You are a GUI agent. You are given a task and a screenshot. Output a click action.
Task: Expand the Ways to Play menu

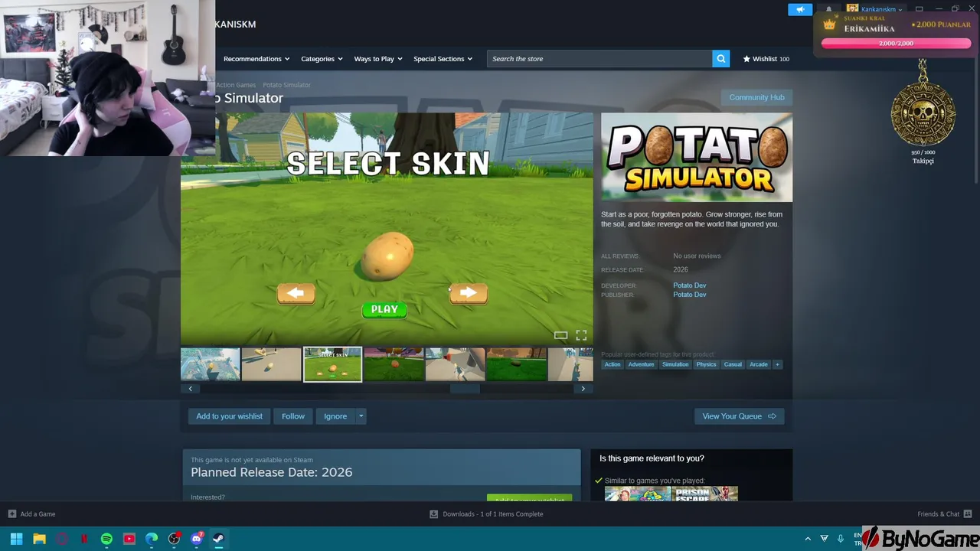coord(378,59)
